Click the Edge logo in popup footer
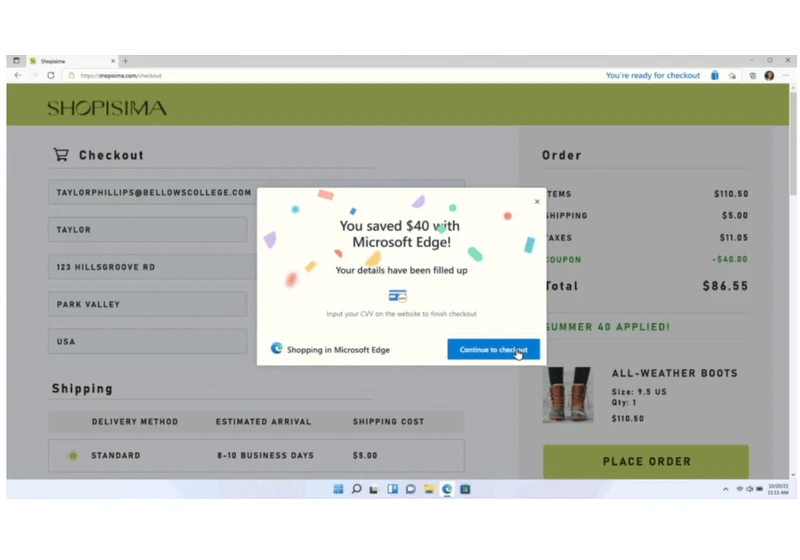 click(x=277, y=348)
